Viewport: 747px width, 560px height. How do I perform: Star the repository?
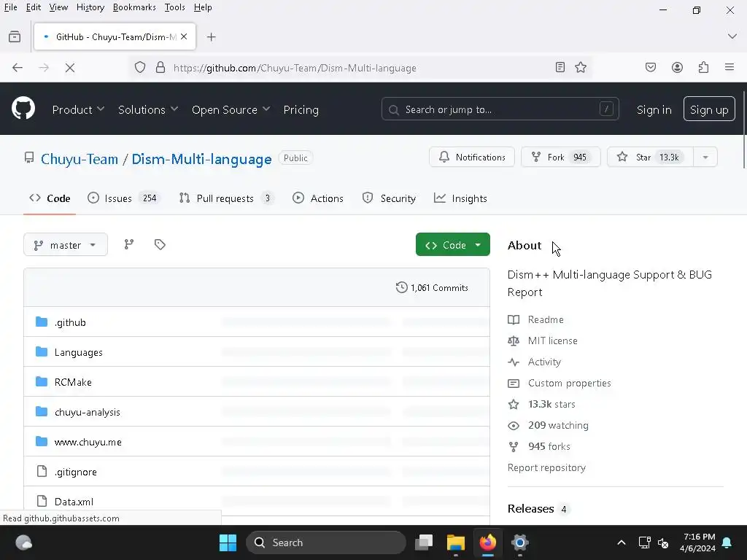point(650,157)
